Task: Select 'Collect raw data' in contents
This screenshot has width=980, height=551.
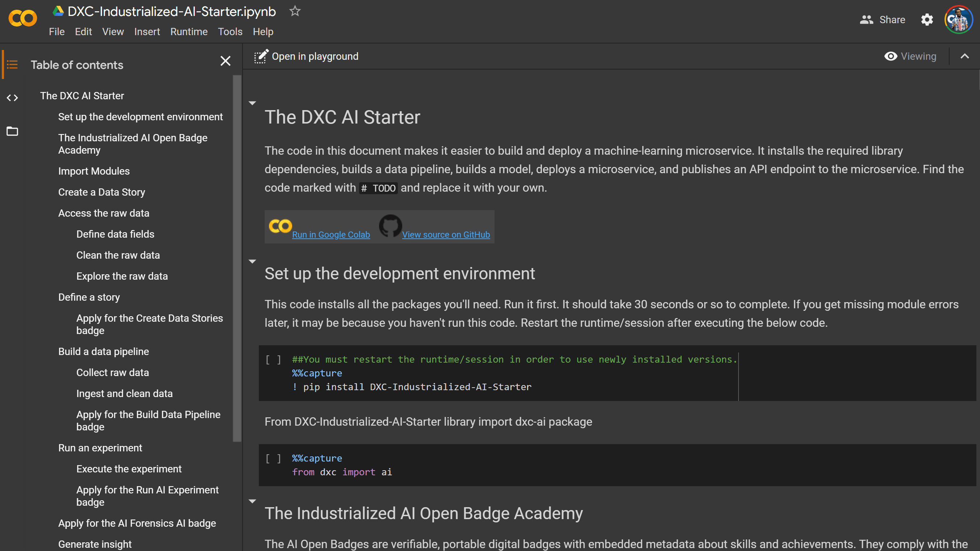Action: [112, 372]
